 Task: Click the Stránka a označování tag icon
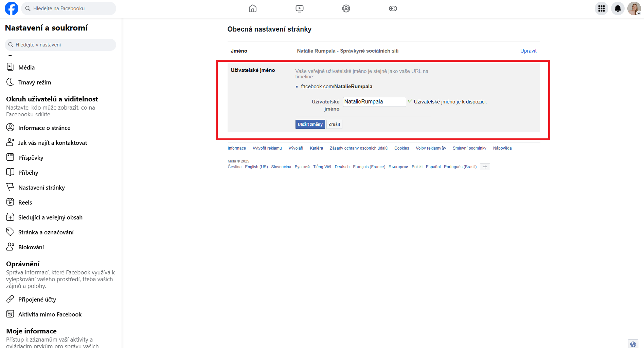10,232
